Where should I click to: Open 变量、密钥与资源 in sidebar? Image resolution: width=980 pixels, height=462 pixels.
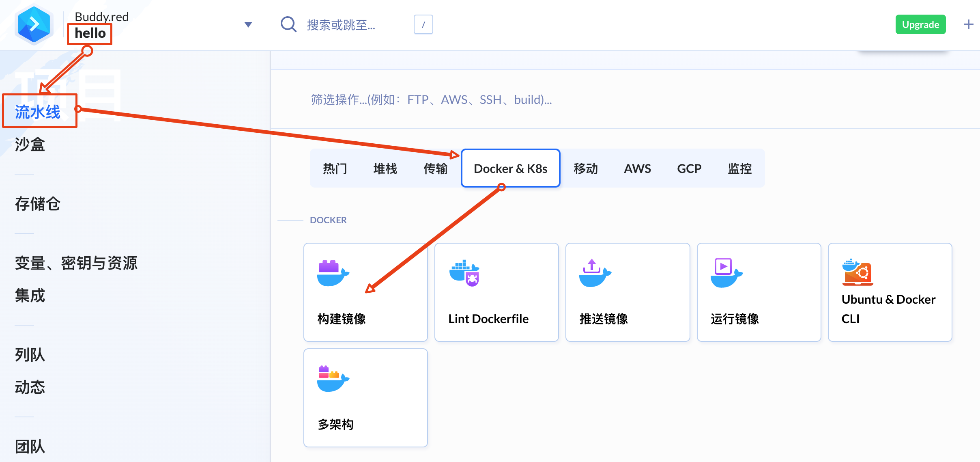(x=76, y=263)
